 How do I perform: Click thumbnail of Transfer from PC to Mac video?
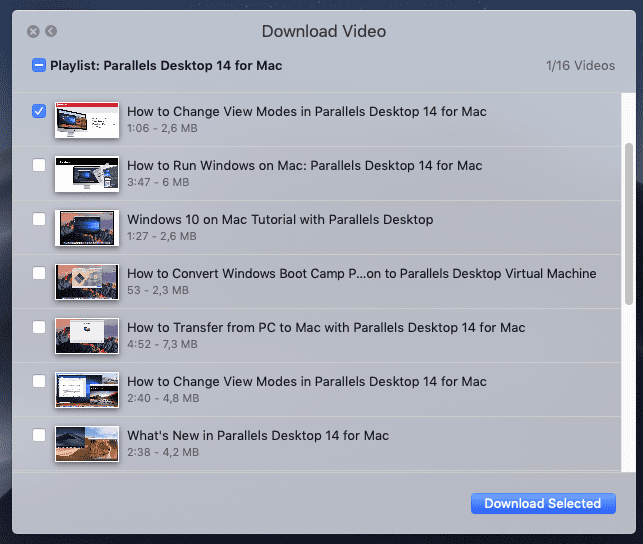(x=87, y=336)
